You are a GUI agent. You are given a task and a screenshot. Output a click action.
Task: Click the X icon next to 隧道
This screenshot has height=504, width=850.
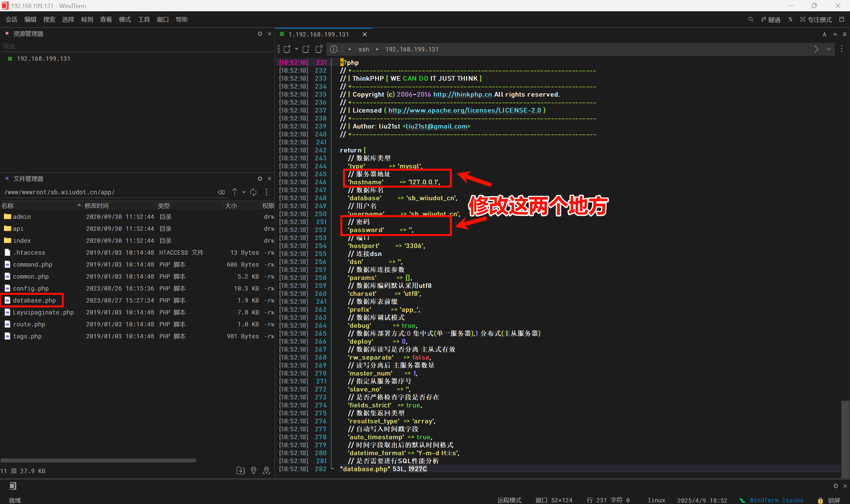791,19
